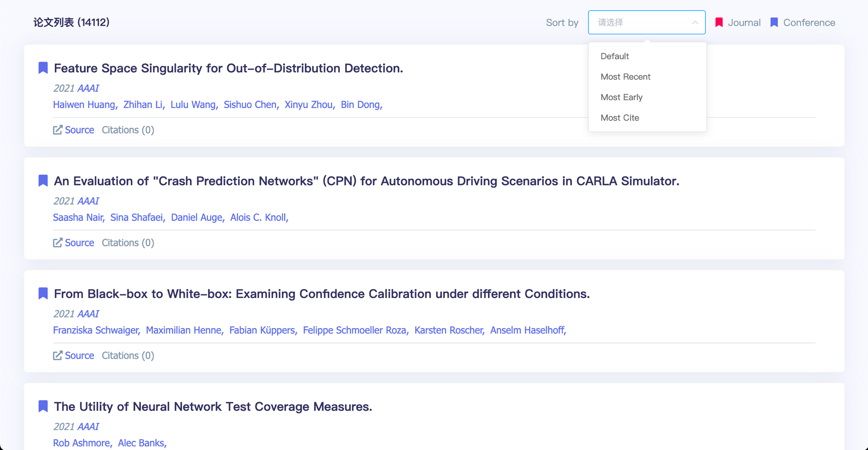Select Default sort option
Image resolution: width=868 pixels, height=450 pixels.
point(615,56)
